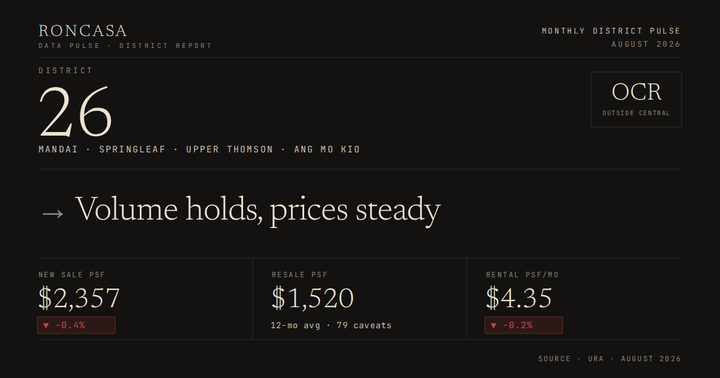The height and width of the screenshot is (378, 720).
Task: Click the arrow icon before the headline
Action: tap(52, 214)
